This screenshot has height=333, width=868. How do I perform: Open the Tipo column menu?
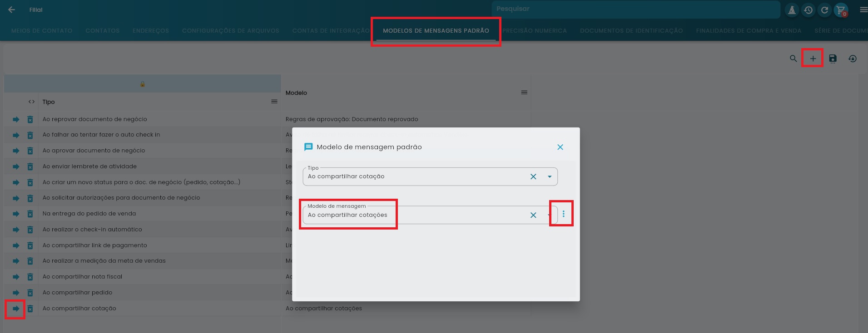274,102
